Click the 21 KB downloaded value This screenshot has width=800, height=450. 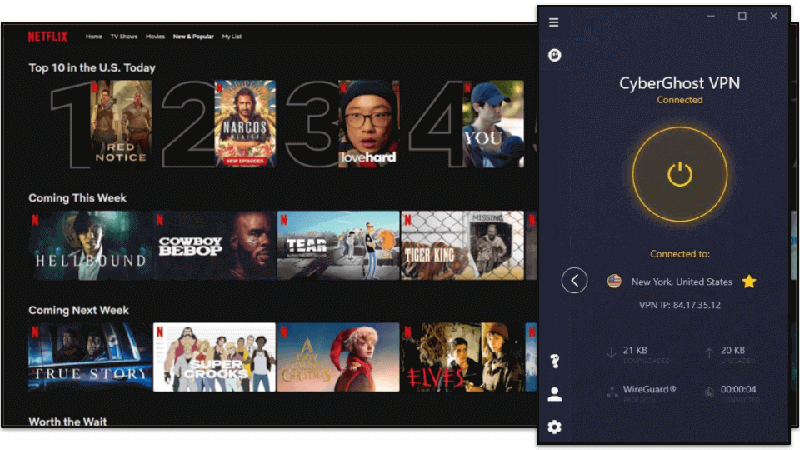point(635,351)
